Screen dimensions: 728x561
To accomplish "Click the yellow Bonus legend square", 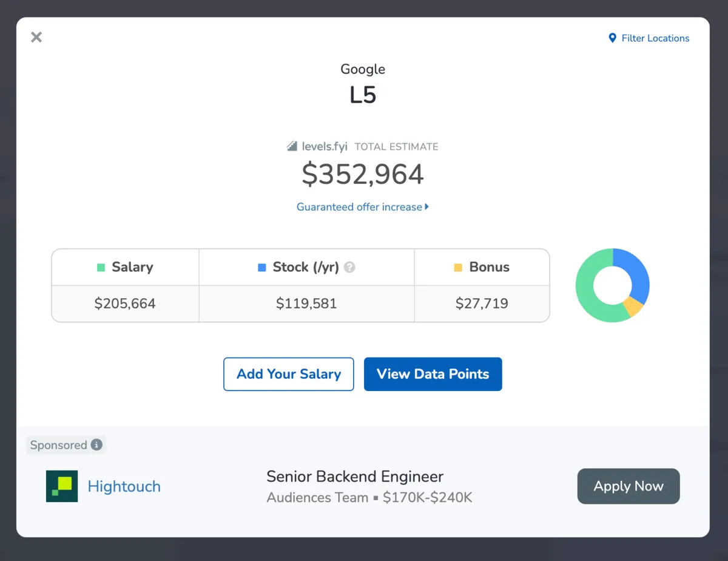I will (459, 267).
